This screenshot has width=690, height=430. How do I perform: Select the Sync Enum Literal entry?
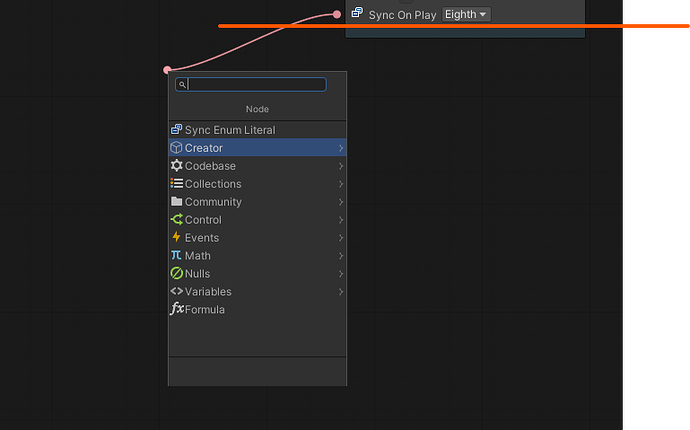tap(230, 130)
